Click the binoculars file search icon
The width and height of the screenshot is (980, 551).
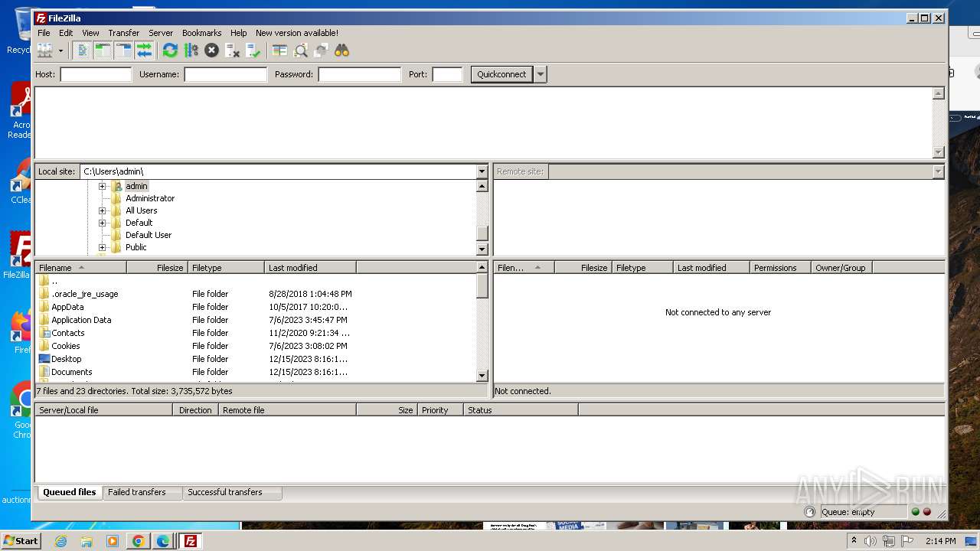(x=341, y=51)
